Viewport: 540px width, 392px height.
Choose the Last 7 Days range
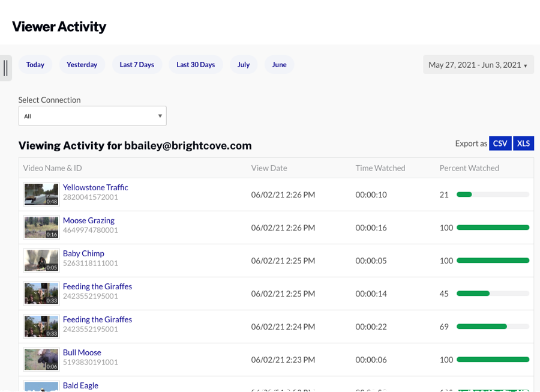pyautogui.click(x=137, y=64)
